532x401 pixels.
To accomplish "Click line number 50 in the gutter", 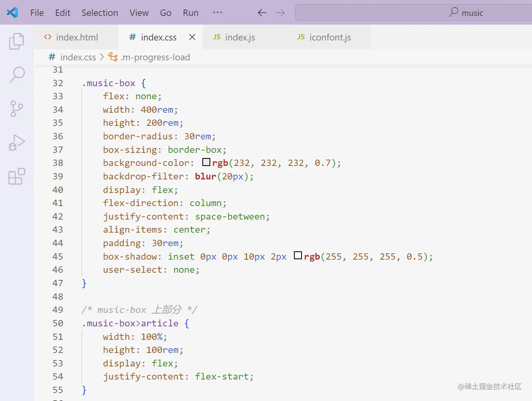I will tap(58, 323).
